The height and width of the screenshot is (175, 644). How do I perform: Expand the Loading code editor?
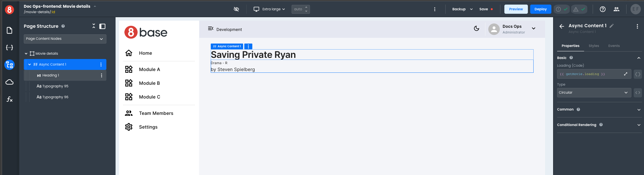[625, 74]
